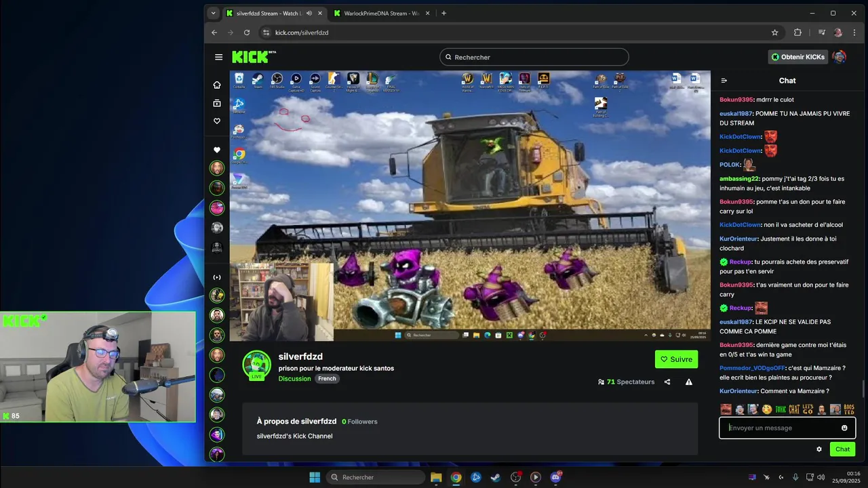Open the Kick sidebar hamburger menu
The height and width of the screenshot is (488, 868).
click(x=218, y=58)
